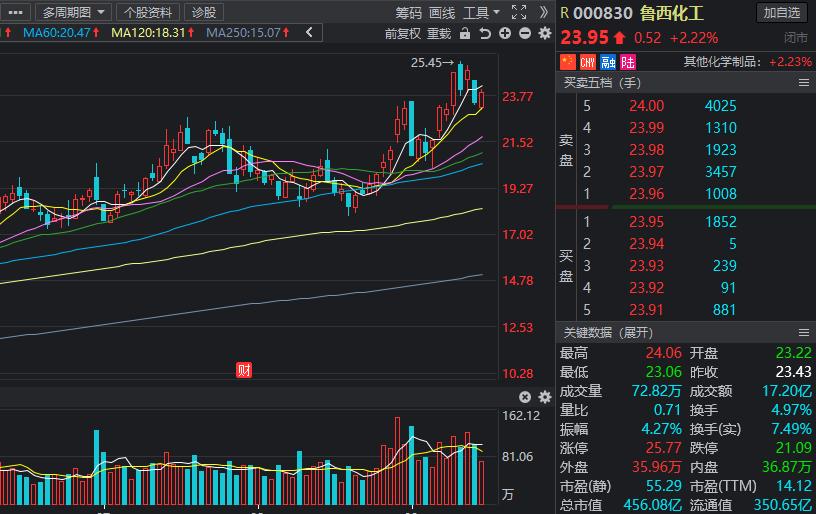
Task: Click the 加自选 button
Action: [x=781, y=12]
